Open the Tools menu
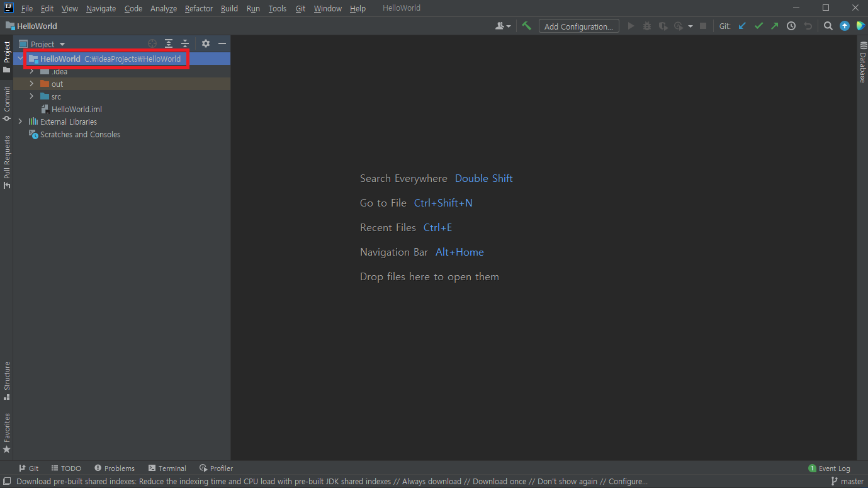Screen dimensions: 868x488 (277, 8)
